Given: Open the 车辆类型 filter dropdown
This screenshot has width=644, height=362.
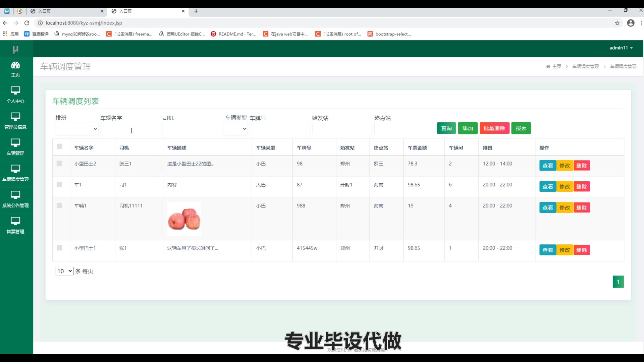Looking at the screenshot, I should click(236, 129).
